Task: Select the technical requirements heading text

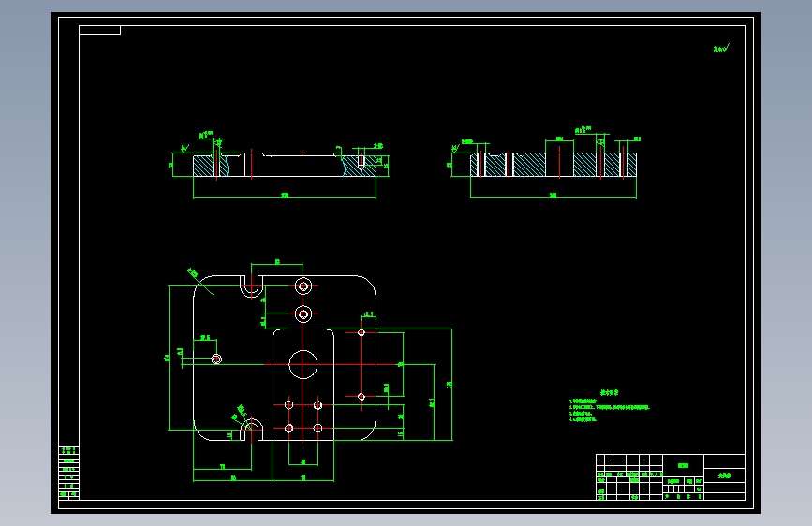Action: (609, 392)
